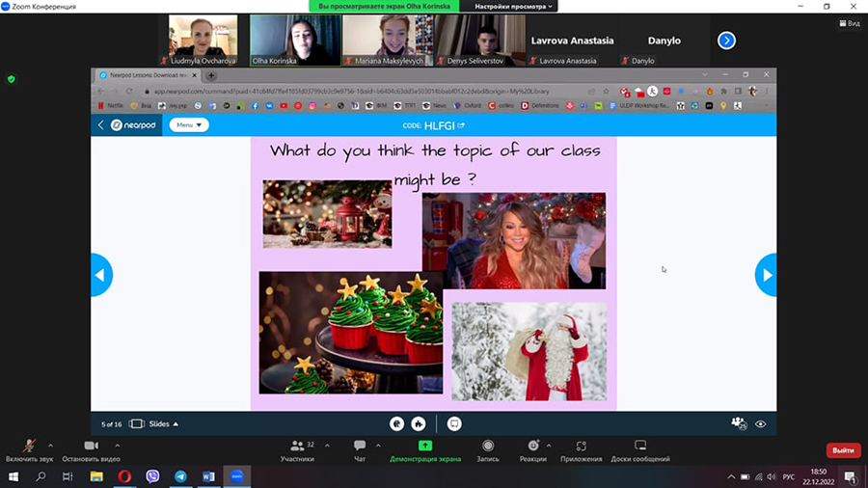This screenshot has height=488, width=868.
Task: Click the second round add-activity icon in Nearpod bar
Action: point(419,423)
